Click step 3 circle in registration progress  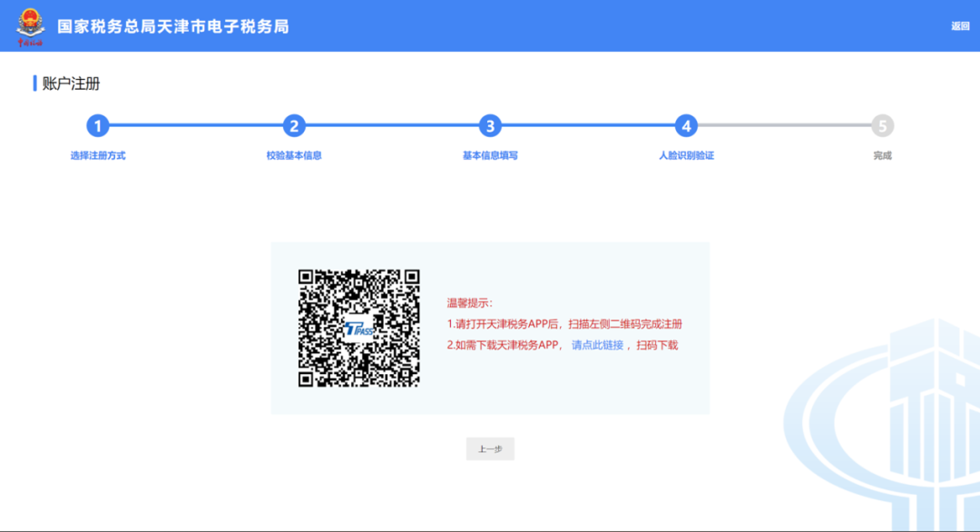point(490,125)
